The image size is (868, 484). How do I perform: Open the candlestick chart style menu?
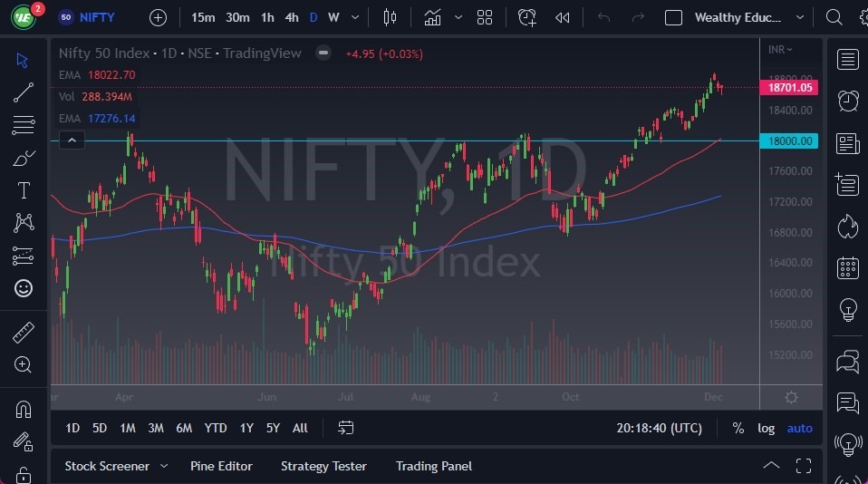coord(390,18)
